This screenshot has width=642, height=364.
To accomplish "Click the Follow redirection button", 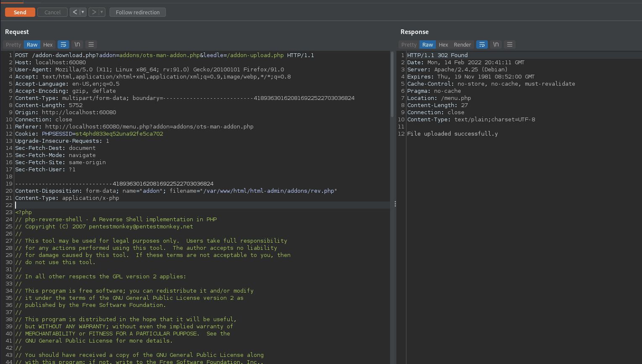I will point(138,12).
